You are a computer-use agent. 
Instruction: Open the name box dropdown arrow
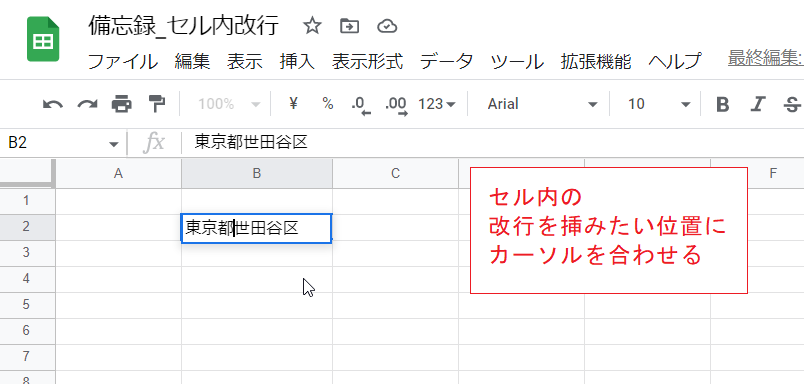114,144
